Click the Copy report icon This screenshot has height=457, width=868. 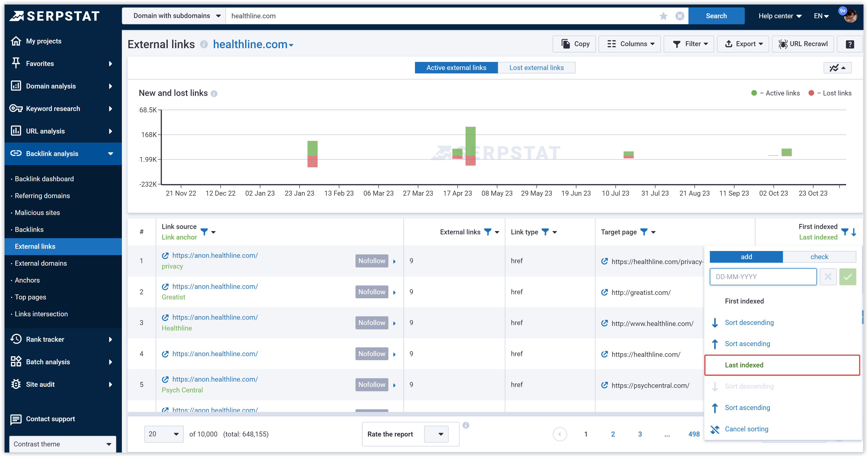point(566,44)
